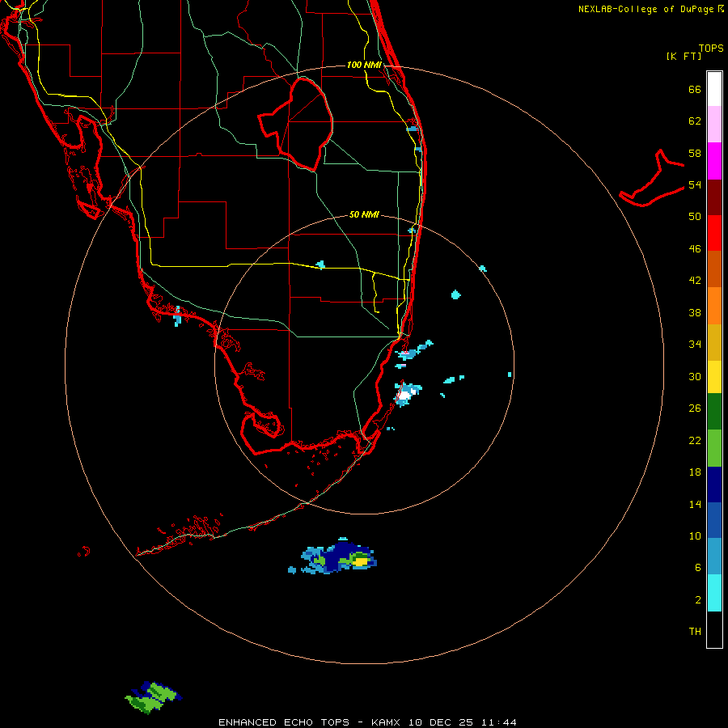Click the 'TOPS' legend heading

(711, 48)
